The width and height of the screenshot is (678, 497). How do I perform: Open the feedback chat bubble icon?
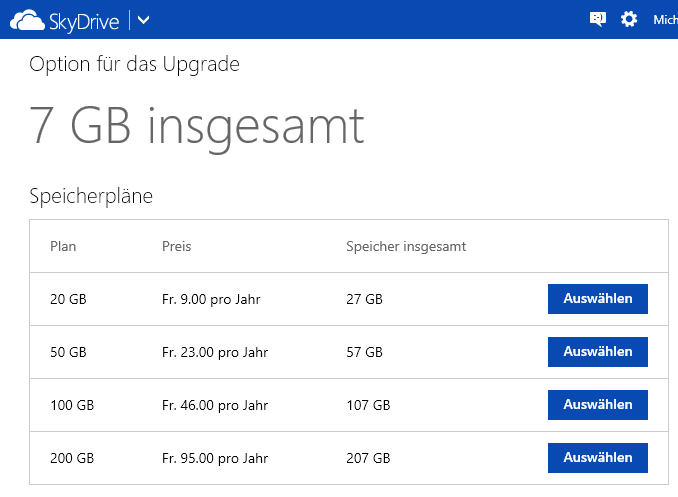pyautogui.click(x=598, y=19)
